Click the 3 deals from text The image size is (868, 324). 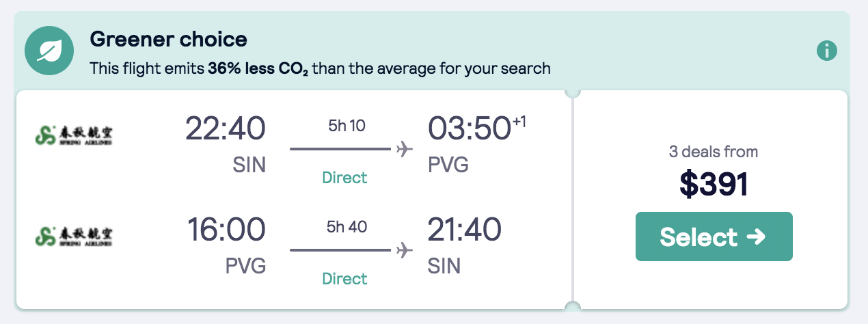tap(714, 152)
